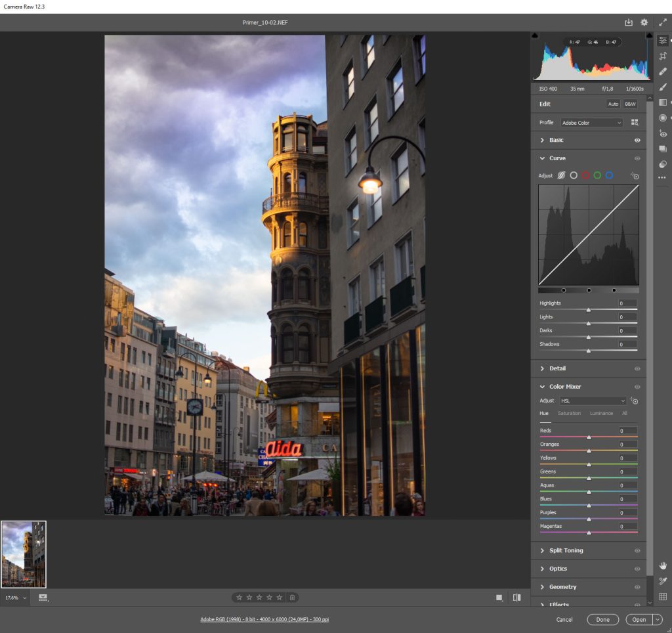The image size is (672, 633).
Task: Select the red channel curve circle
Action: point(585,175)
